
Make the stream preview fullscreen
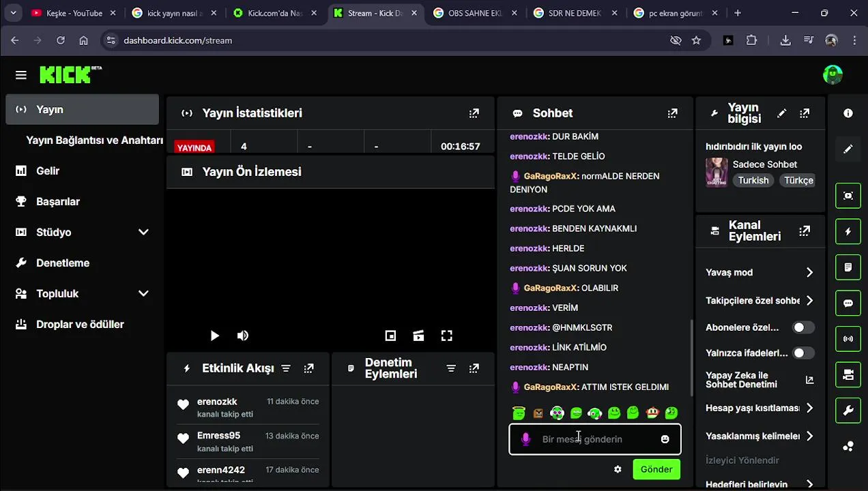point(447,336)
